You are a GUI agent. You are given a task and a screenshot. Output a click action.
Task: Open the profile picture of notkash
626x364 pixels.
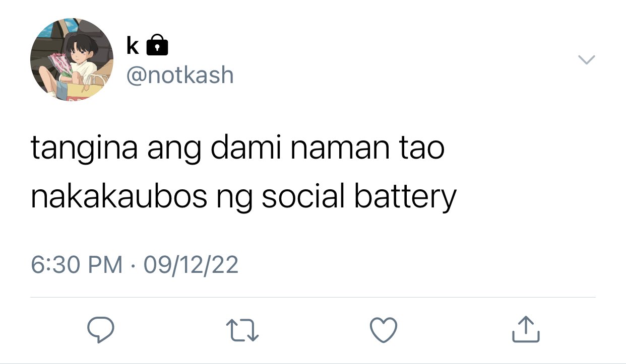tap(72, 59)
